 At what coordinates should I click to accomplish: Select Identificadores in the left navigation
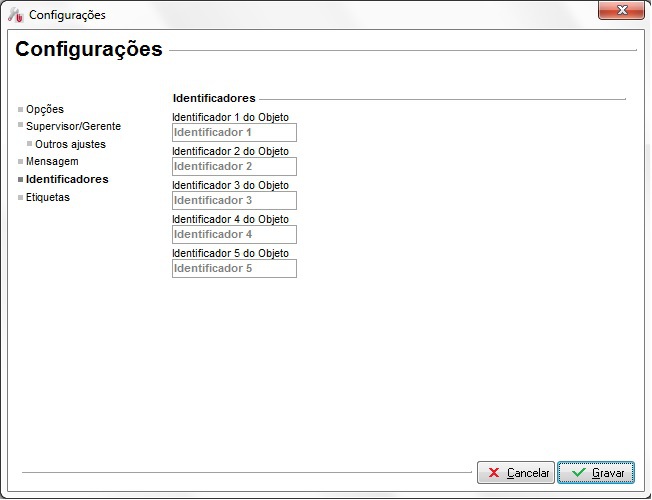(x=67, y=179)
